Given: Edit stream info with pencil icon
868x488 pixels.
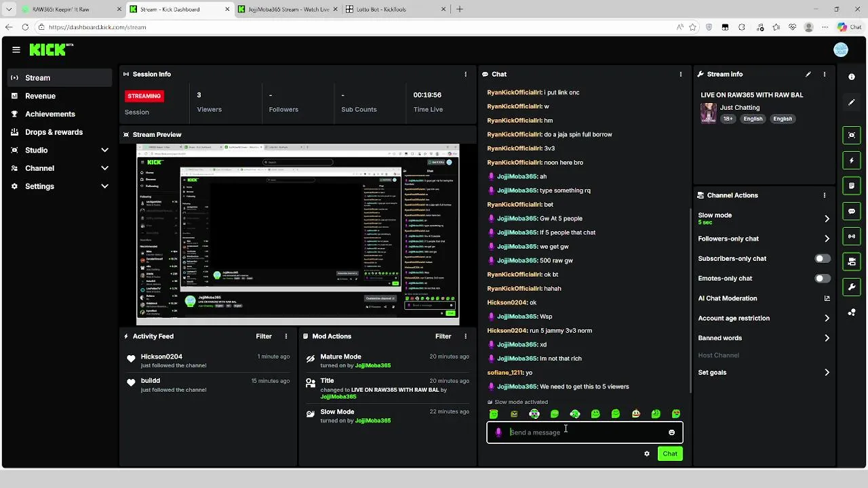Looking at the screenshot, I should click(x=808, y=75).
